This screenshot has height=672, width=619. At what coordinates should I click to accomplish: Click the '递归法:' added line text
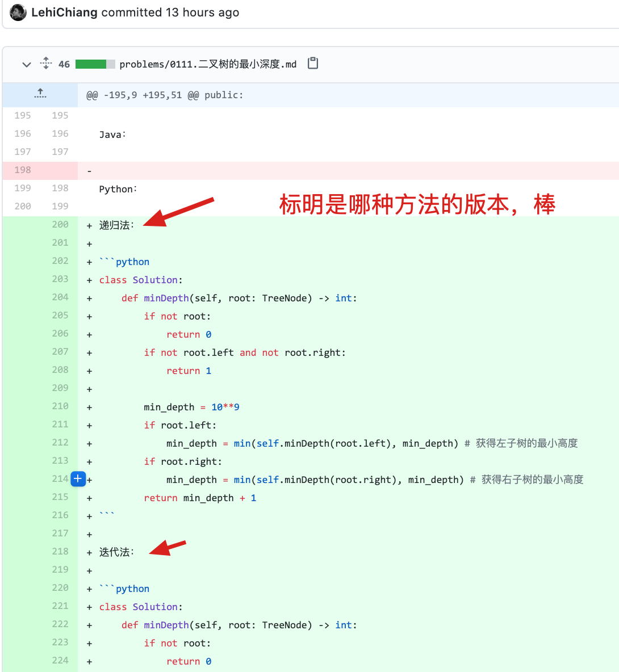(x=116, y=225)
